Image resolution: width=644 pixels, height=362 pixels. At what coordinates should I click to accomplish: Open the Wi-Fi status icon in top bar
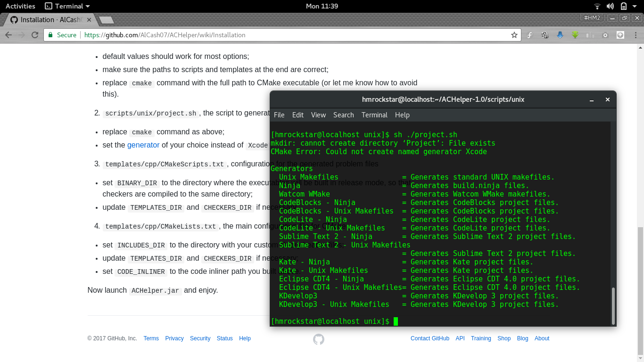597,6
